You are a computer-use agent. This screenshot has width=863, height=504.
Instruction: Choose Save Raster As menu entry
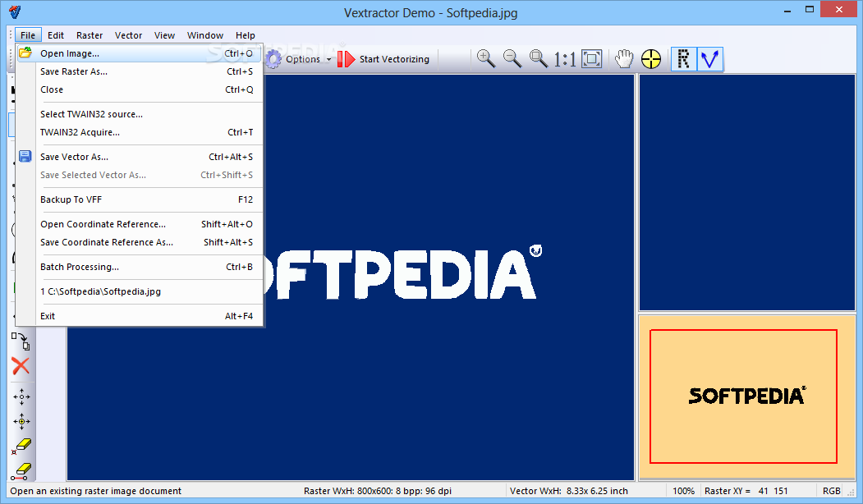point(140,71)
